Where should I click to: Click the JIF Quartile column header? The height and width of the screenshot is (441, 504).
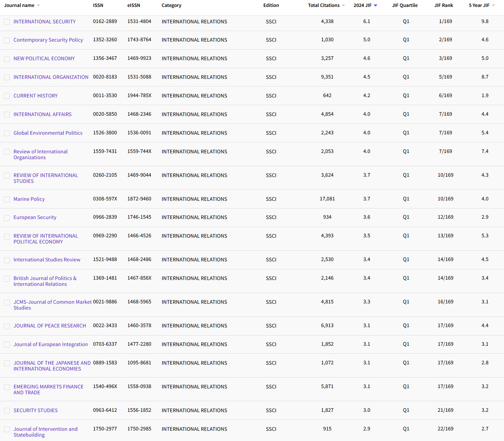[405, 5]
